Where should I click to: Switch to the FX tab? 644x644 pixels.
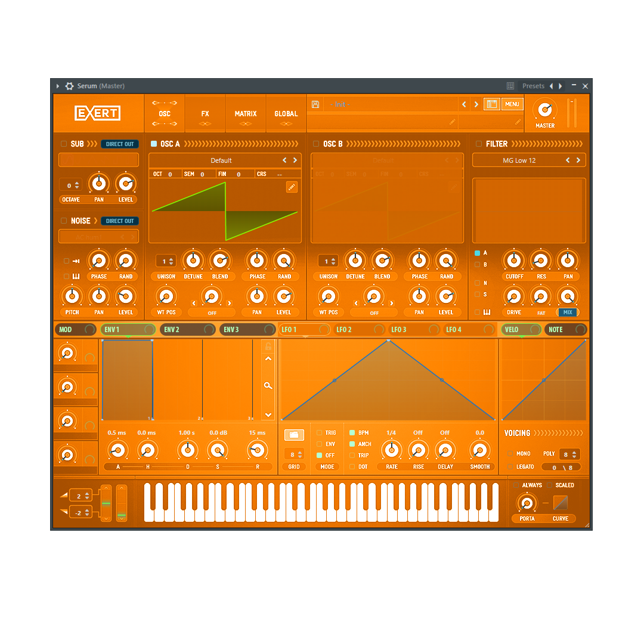[x=205, y=114]
